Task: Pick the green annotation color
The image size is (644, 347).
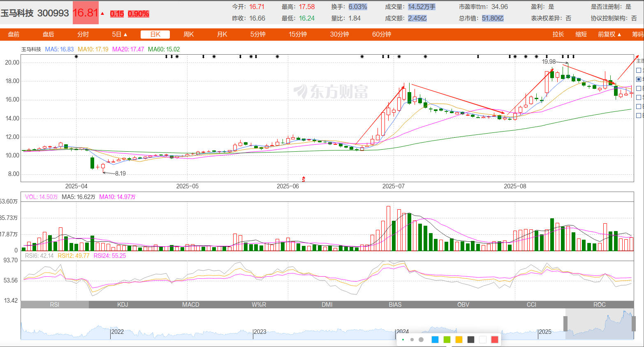Action: tap(447, 340)
